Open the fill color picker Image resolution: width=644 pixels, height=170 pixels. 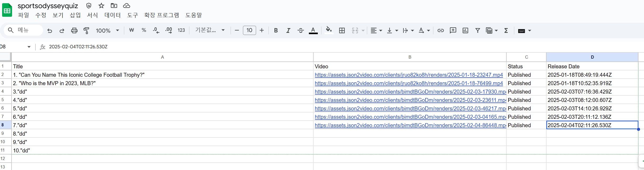point(329,30)
